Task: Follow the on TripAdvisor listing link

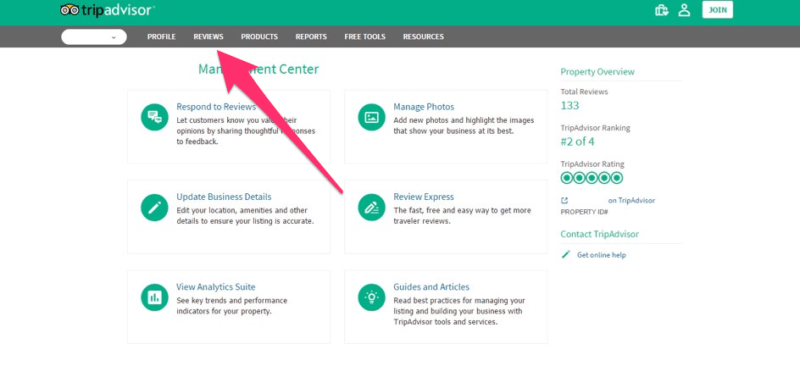Action: pos(631,201)
